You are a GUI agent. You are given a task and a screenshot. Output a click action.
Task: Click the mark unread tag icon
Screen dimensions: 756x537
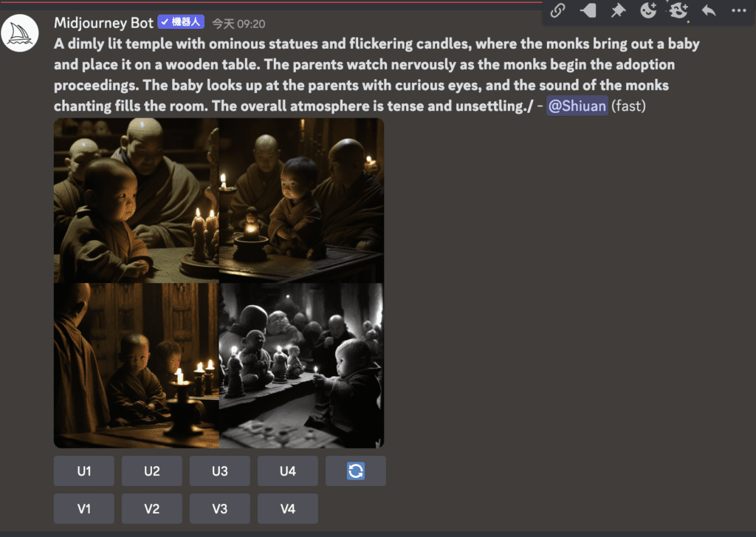588,10
